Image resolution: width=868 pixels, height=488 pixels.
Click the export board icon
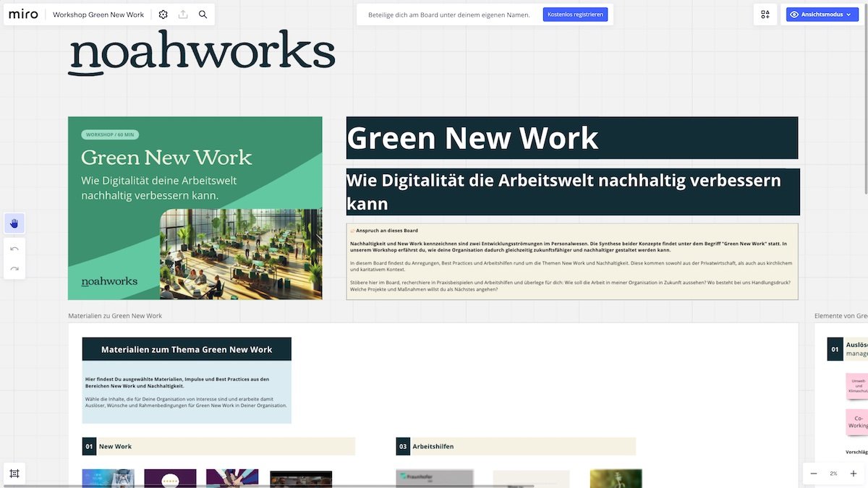[x=183, y=14]
